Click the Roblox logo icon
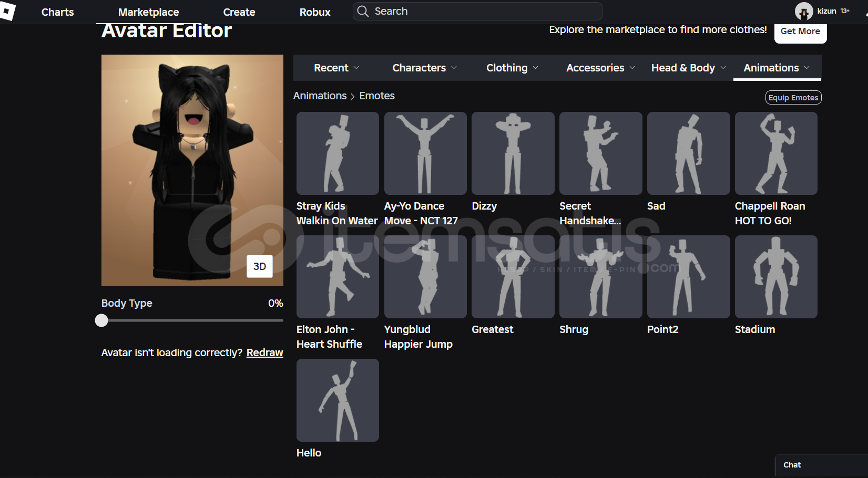The height and width of the screenshot is (478, 868). [x=7, y=11]
